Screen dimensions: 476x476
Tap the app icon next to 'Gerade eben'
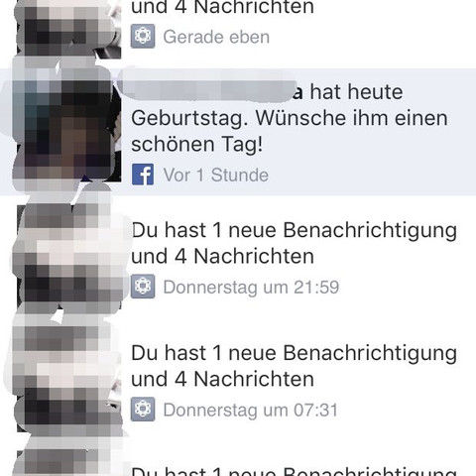[x=143, y=36]
